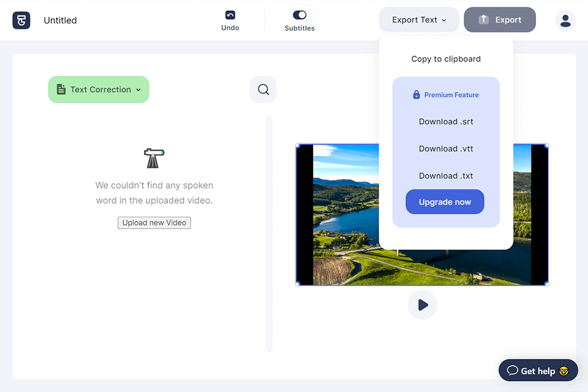Open the Export Text dropdown
588x392 pixels.
419,20
